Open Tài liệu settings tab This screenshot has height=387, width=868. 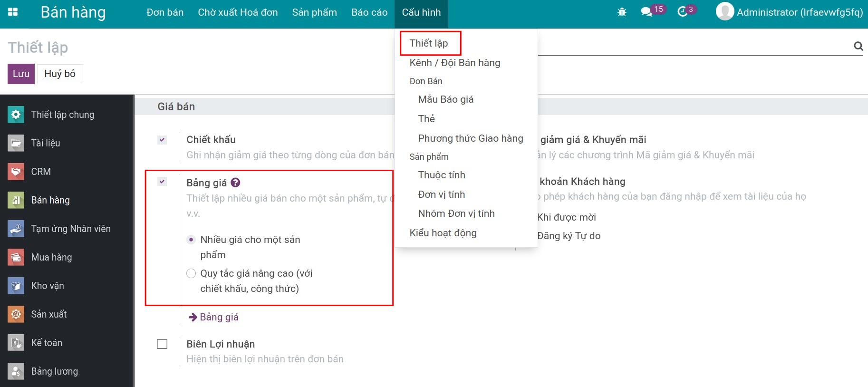click(x=67, y=143)
